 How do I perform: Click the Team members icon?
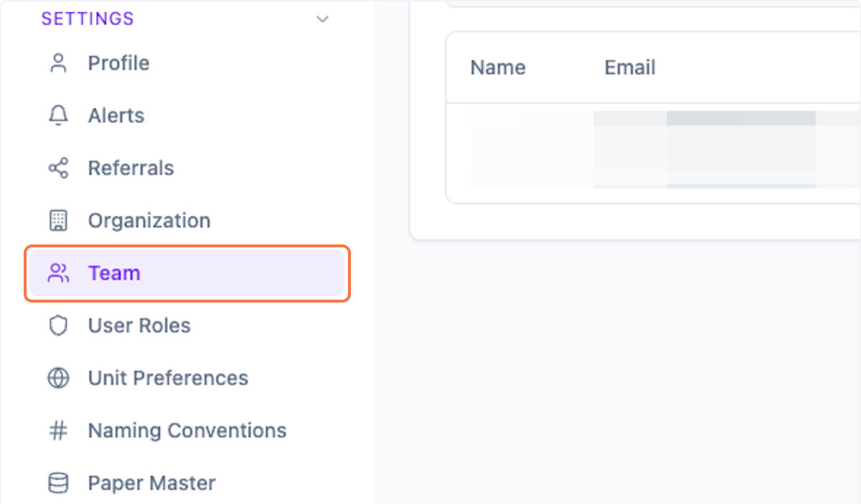click(x=57, y=273)
